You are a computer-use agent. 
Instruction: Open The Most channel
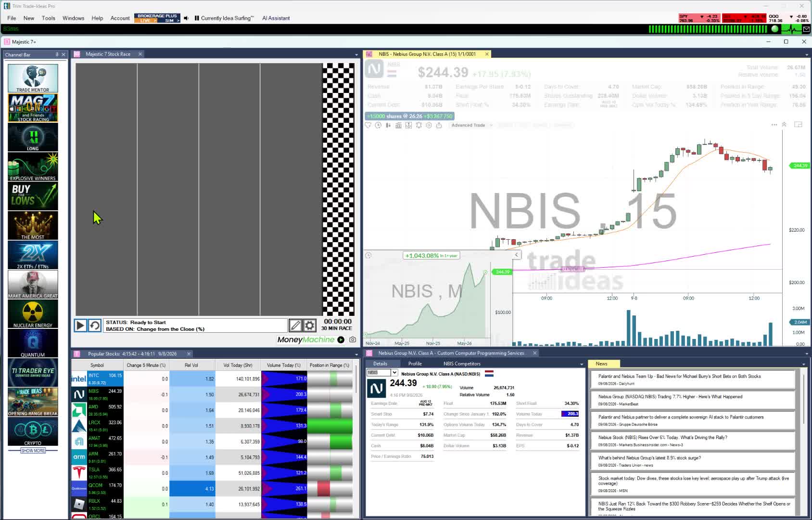tap(33, 225)
